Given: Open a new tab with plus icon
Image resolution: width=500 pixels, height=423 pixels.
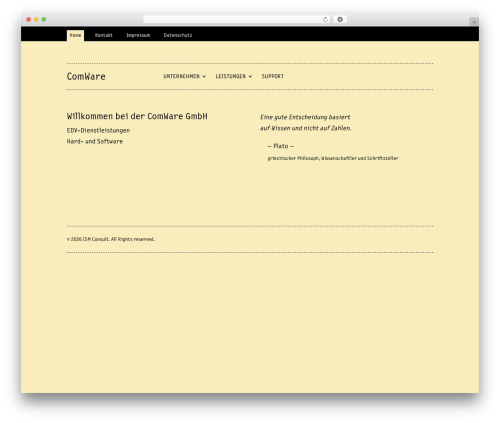Looking at the screenshot, I should (x=474, y=22).
